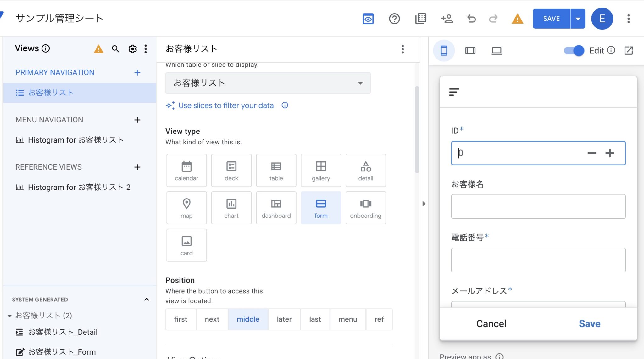Screen dimensions: 644x359
Task: Open the お客様リスト view options menu
Action: click(403, 49)
